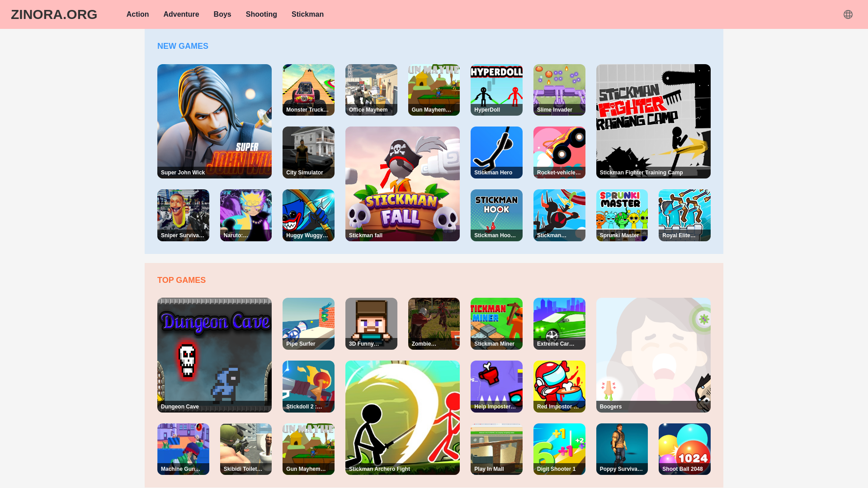Open the Boys category
The image size is (868, 488).
click(222, 14)
